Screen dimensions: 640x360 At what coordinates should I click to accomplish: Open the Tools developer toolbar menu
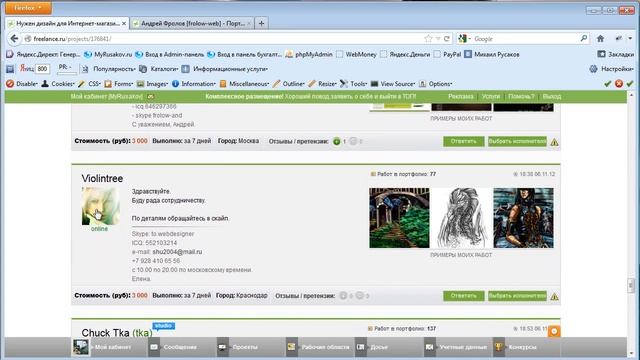(x=353, y=84)
